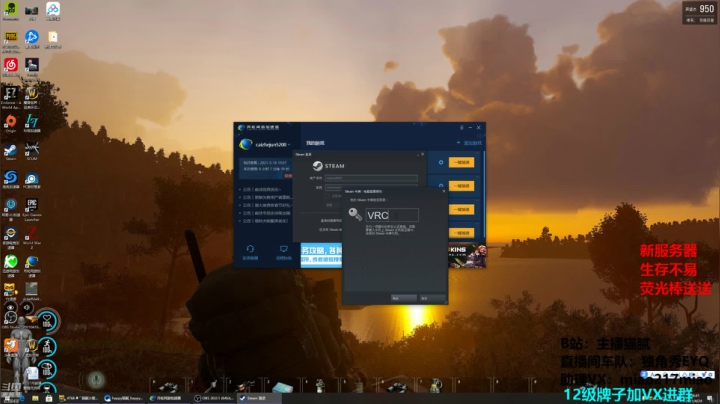Image resolution: width=720 pixels, height=404 pixels.
Task: Tick the remember password checkbox in Steam login
Action: pyautogui.click(x=327, y=196)
